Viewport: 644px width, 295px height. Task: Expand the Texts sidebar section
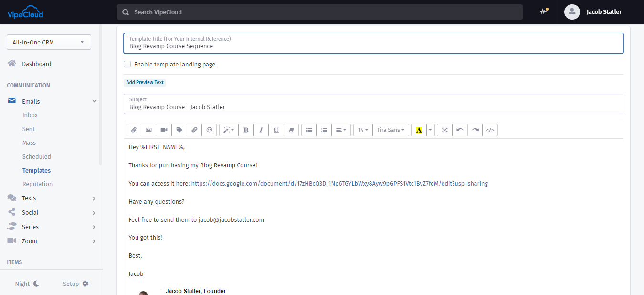tap(94, 198)
